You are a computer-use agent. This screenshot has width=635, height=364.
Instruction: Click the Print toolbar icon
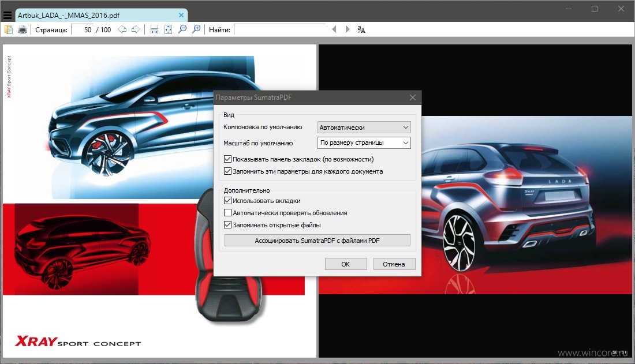[x=23, y=29]
